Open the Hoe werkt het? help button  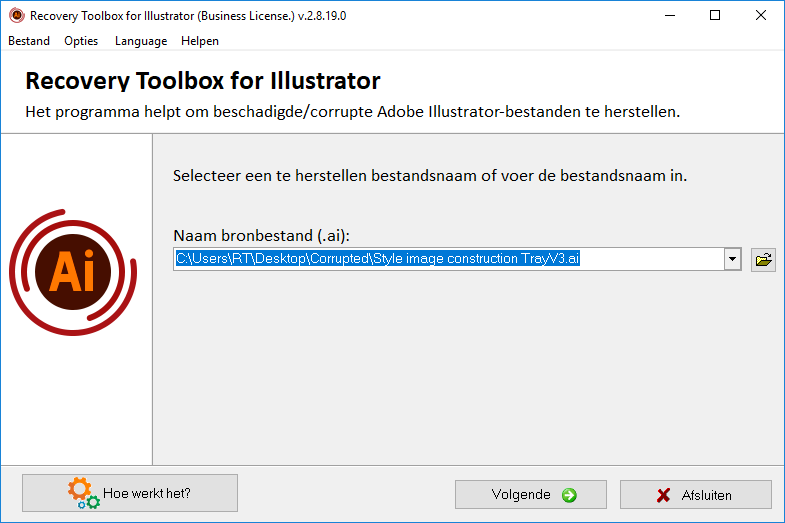[130, 493]
